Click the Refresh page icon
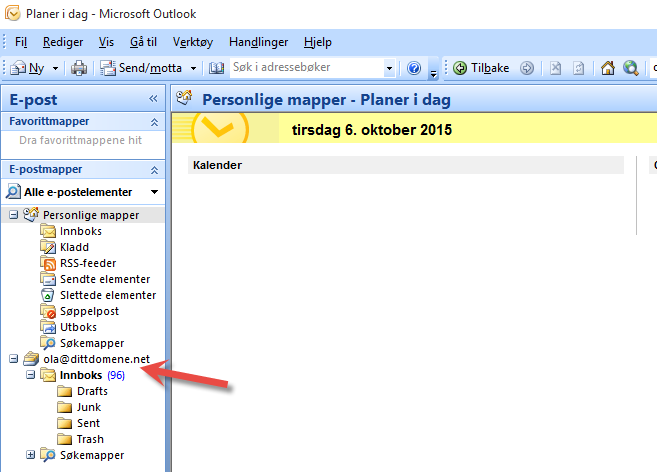The image size is (657, 472). [x=579, y=68]
